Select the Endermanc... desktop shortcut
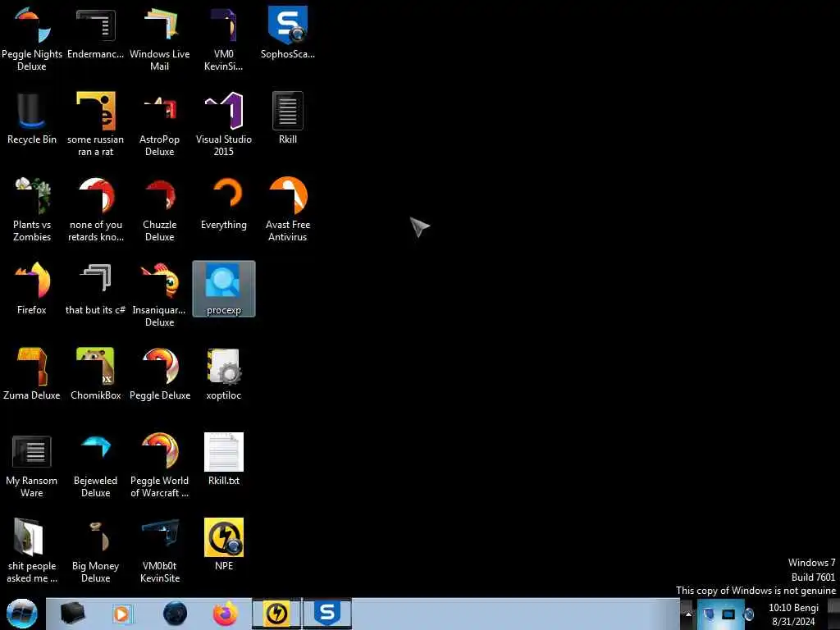840x630 pixels. pos(95,33)
